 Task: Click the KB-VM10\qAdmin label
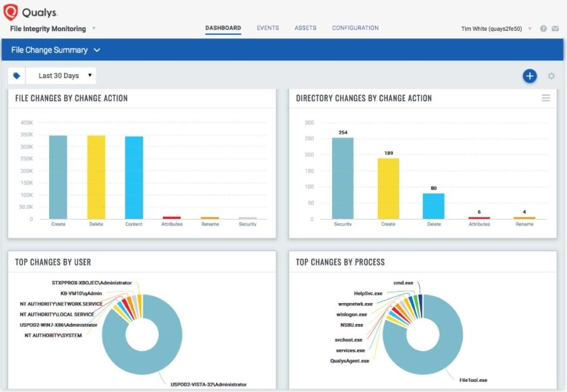81,293
